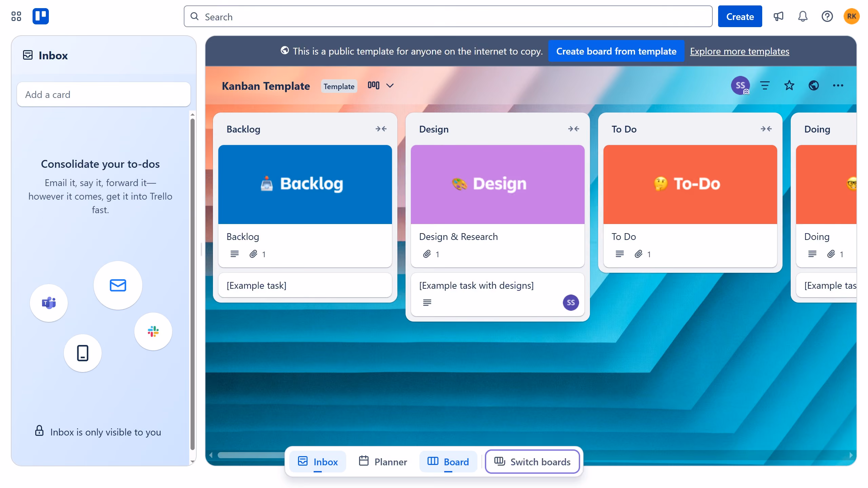Click the inbox panel vertical scrollbar
Screen dimensions: 868x488
coord(193,284)
